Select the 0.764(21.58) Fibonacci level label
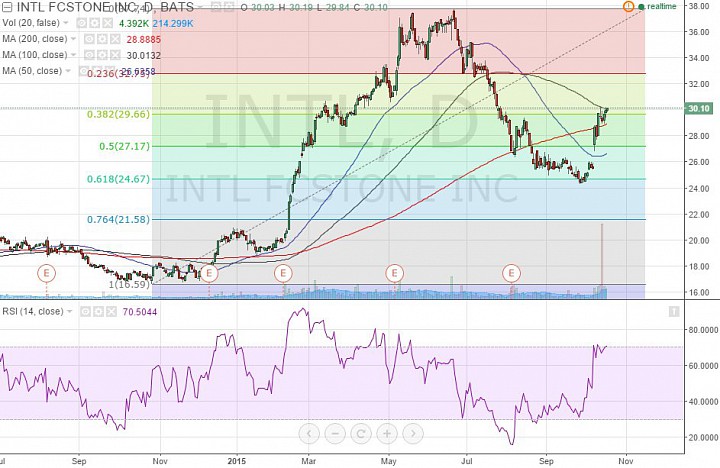The image size is (720, 468). (x=118, y=219)
